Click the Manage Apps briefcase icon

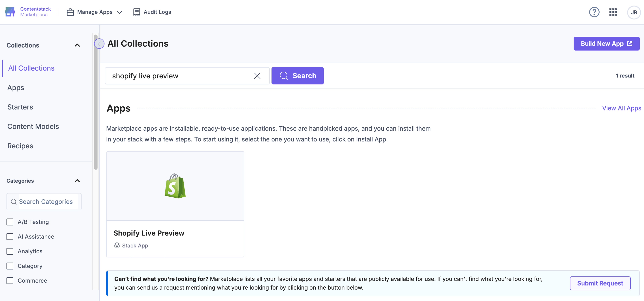tap(70, 12)
